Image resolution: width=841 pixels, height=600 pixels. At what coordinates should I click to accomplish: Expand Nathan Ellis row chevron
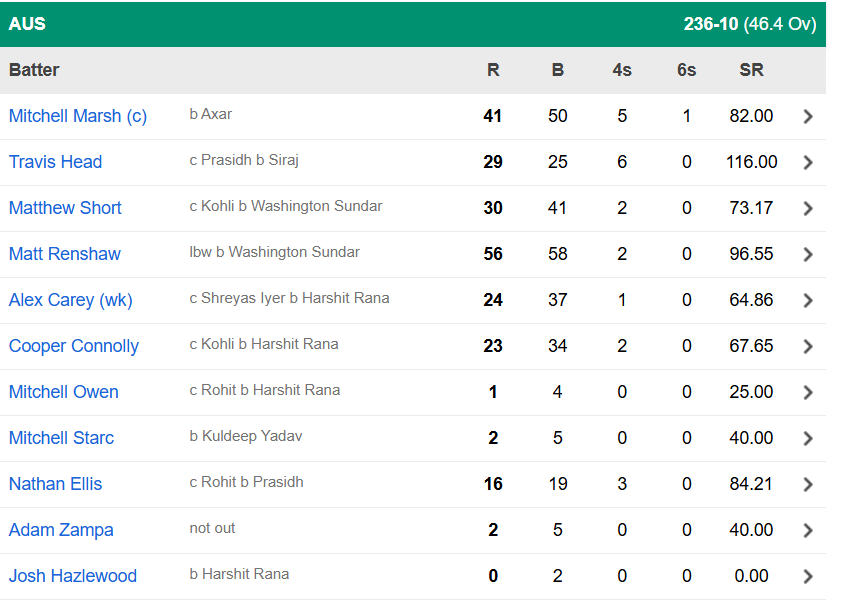(x=808, y=484)
